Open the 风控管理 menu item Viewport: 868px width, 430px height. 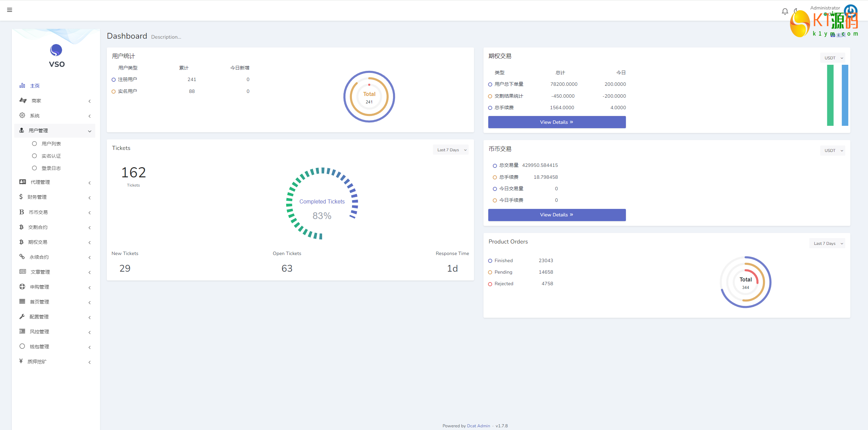coord(55,332)
